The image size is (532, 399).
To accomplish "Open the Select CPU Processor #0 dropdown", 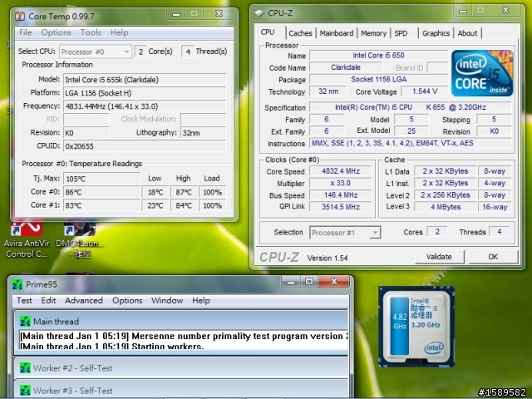I will coord(96,52).
